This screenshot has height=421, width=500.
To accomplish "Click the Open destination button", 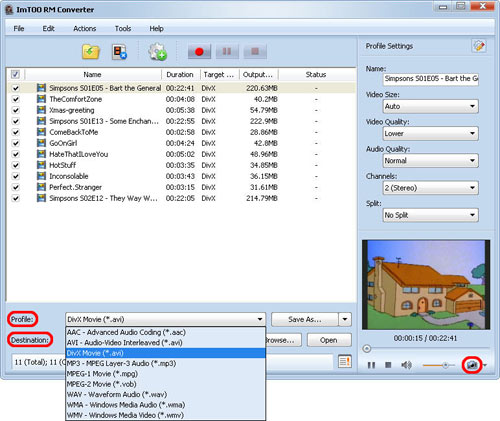I will click(329, 340).
